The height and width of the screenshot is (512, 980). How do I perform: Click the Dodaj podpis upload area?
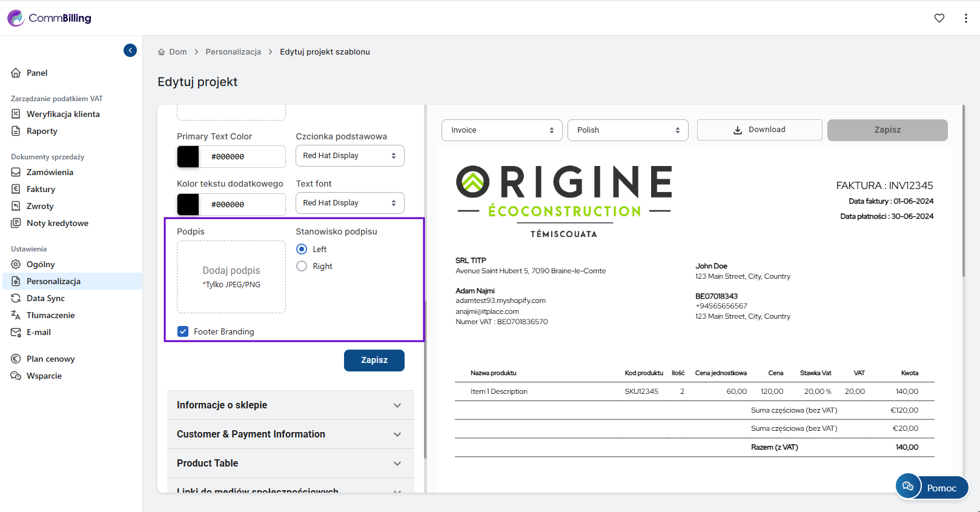click(231, 277)
